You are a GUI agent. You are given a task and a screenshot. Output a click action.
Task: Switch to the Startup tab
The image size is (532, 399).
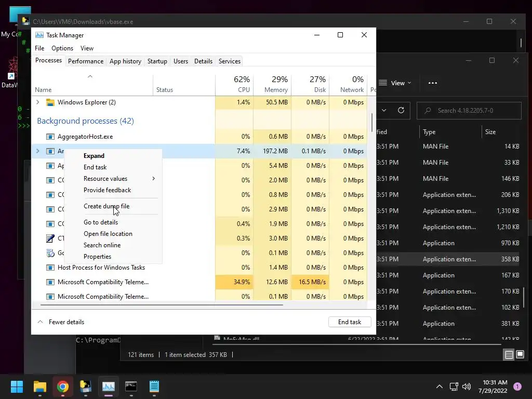coord(157,61)
